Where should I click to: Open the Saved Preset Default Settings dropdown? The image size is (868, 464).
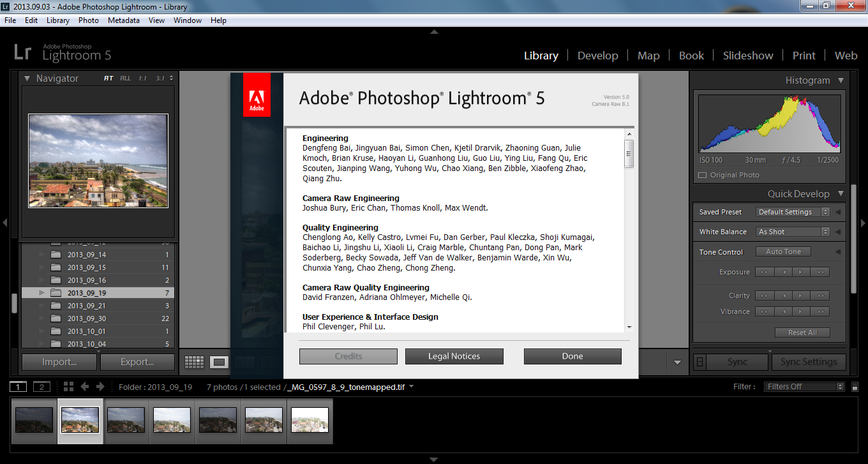793,212
